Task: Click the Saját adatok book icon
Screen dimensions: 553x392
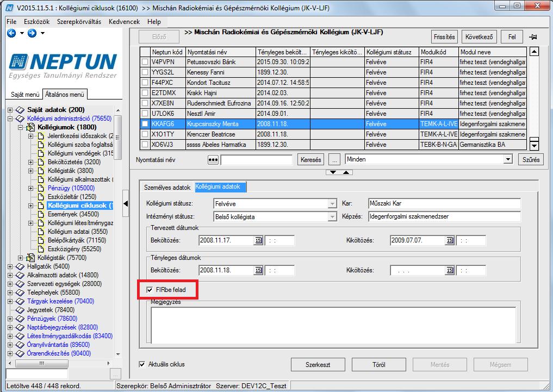Action: click(20, 110)
